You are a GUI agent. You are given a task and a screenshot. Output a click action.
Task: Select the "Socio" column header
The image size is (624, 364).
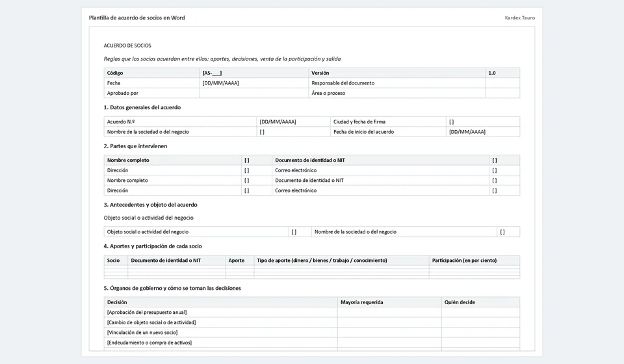tap(116, 261)
